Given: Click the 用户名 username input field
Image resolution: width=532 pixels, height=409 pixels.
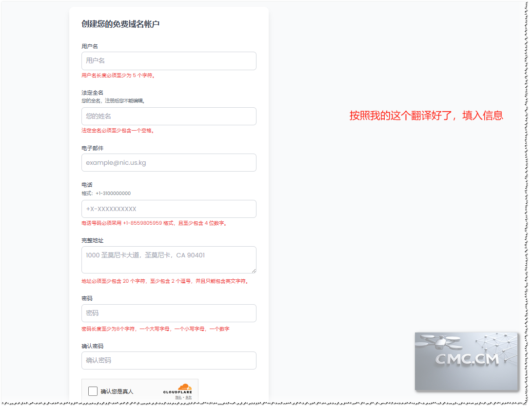Looking at the screenshot, I should tap(169, 61).
